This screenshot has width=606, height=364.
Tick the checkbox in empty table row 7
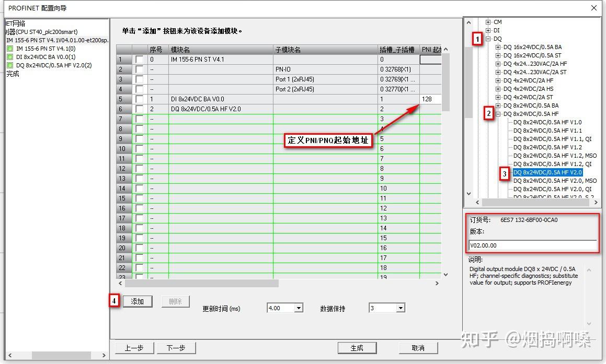pos(140,119)
